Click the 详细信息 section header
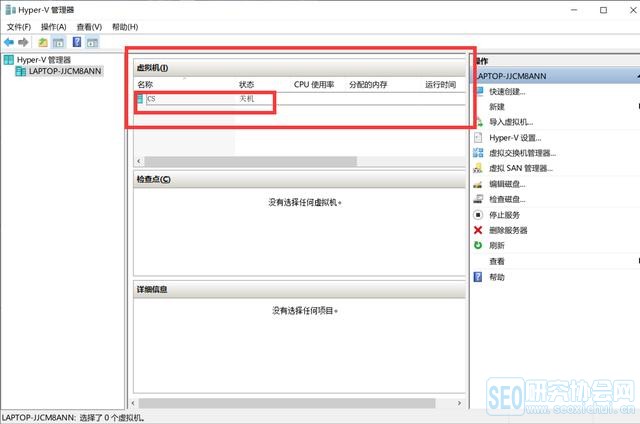This screenshot has height=424, width=640. [300, 289]
